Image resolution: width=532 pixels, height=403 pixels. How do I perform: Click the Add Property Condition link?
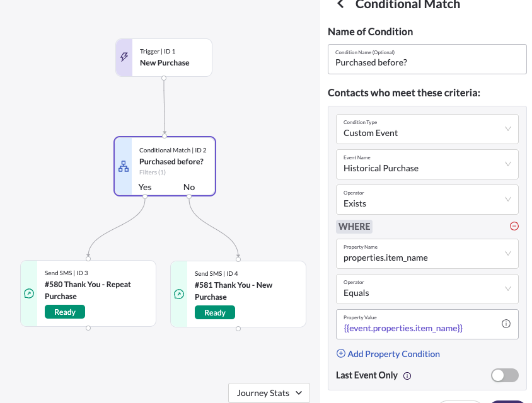coord(393,354)
